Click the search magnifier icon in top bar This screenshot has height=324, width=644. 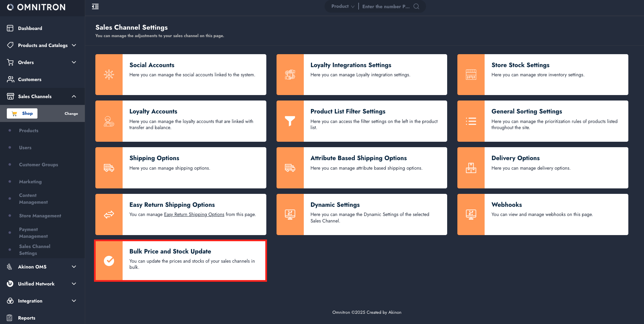pos(416,6)
